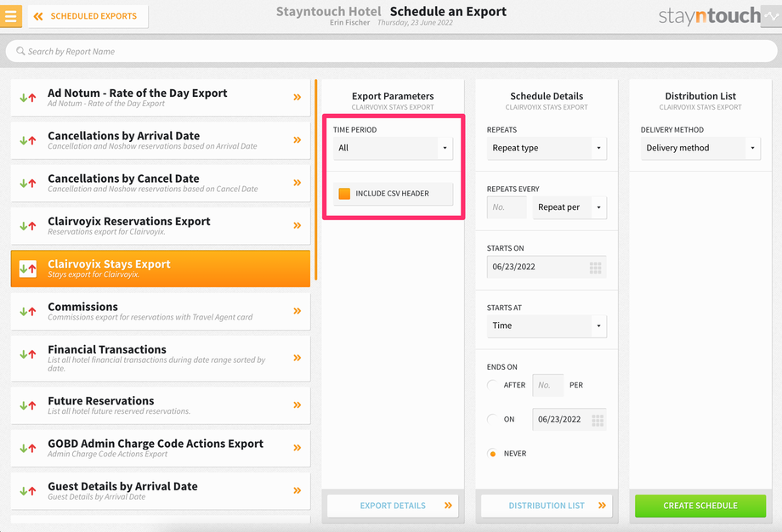Go back to Scheduled Exports
Viewport: 782px width, 532px height.
88,16
